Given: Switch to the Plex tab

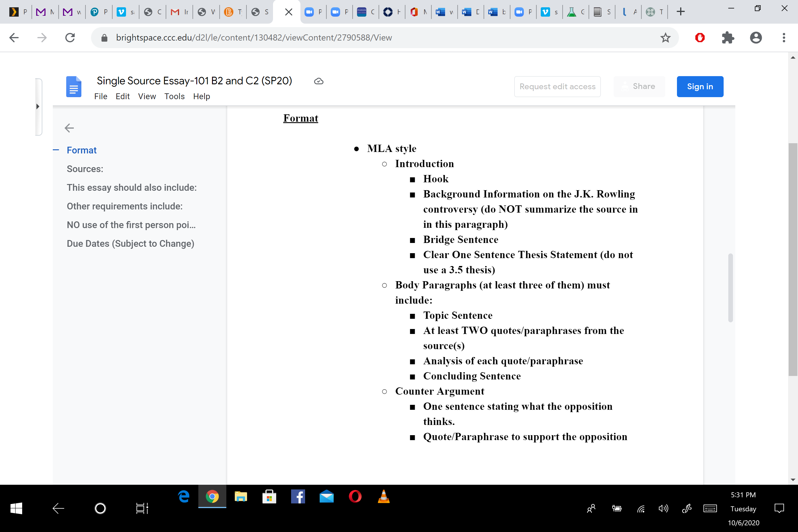Looking at the screenshot, I should click(18, 12).
